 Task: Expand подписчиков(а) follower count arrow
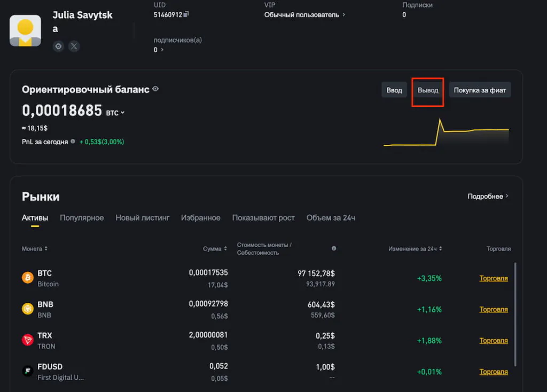pyautogui.click(x=162, y=50)
